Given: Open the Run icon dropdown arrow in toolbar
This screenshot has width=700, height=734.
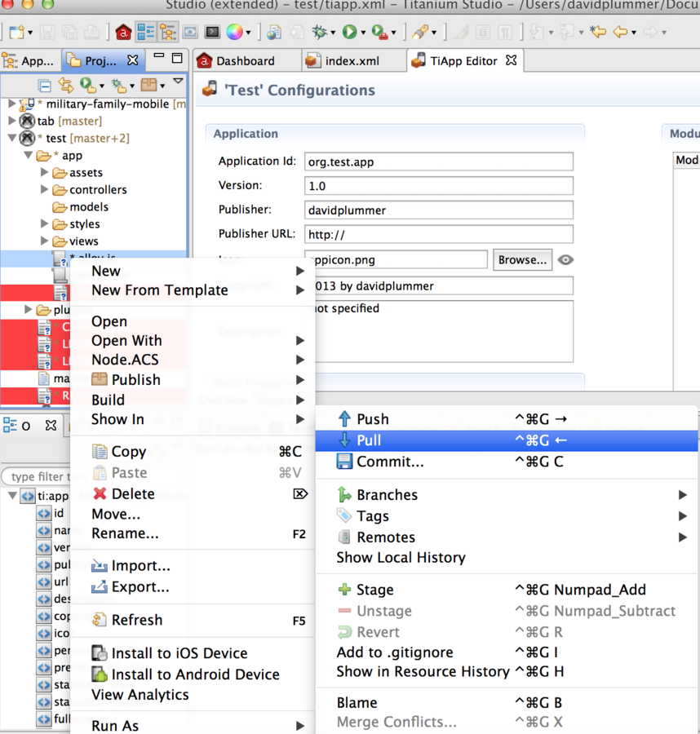Looking at the screenshot, I should [x=363, y=33].
